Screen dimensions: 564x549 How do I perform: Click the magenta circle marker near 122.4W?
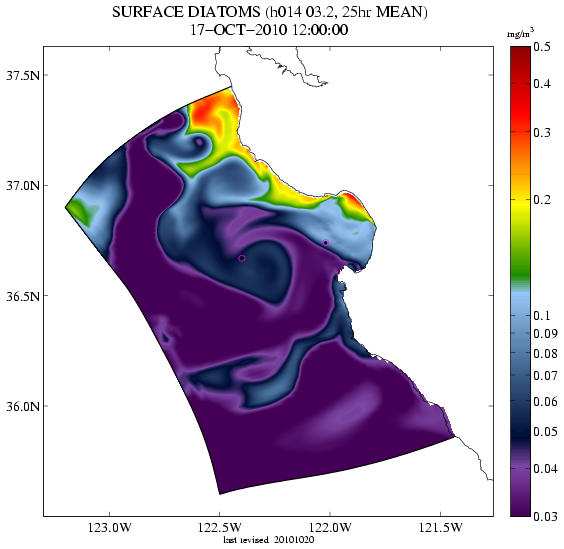click(242, 258)
